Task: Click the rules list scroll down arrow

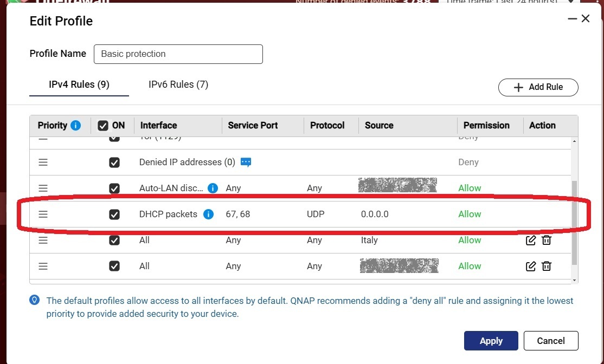Action: [x=575, y=279]
